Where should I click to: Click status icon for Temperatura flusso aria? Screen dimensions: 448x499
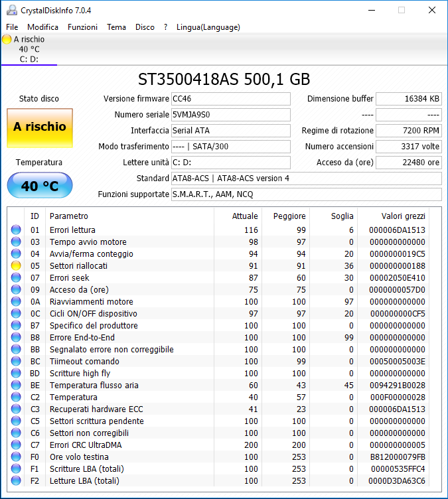[x=16, y=385]
